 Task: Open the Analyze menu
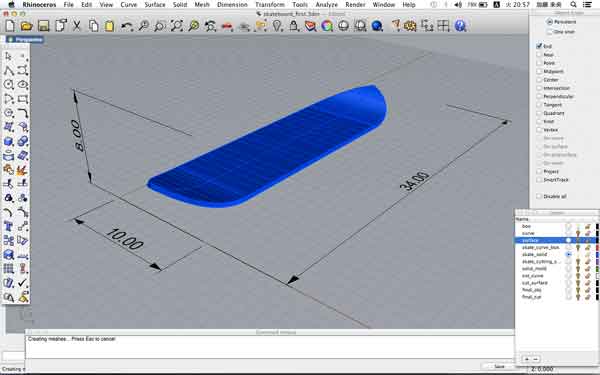326,5
